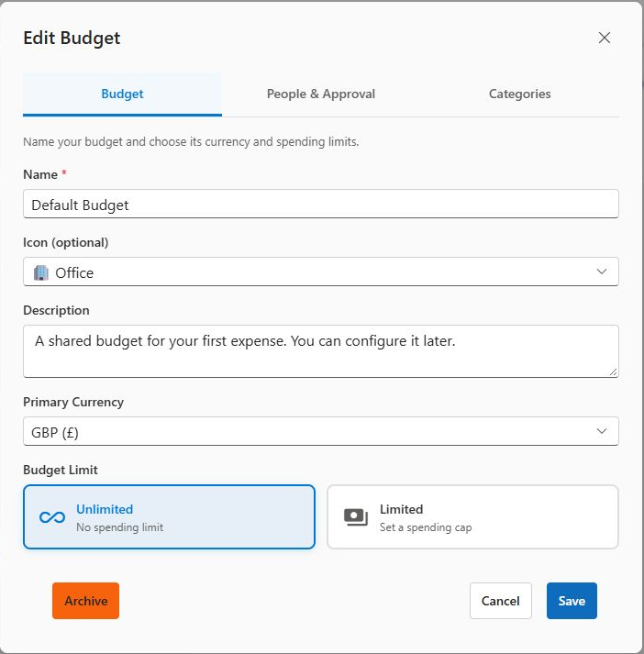Click the 'Name your budget and choose' helper text
This screenshot has height=654, width=644.
[191, 142]
